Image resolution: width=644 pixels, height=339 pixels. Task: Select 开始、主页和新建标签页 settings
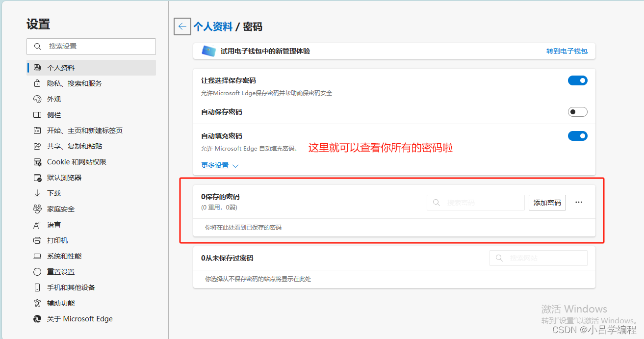tap(92, 130)
